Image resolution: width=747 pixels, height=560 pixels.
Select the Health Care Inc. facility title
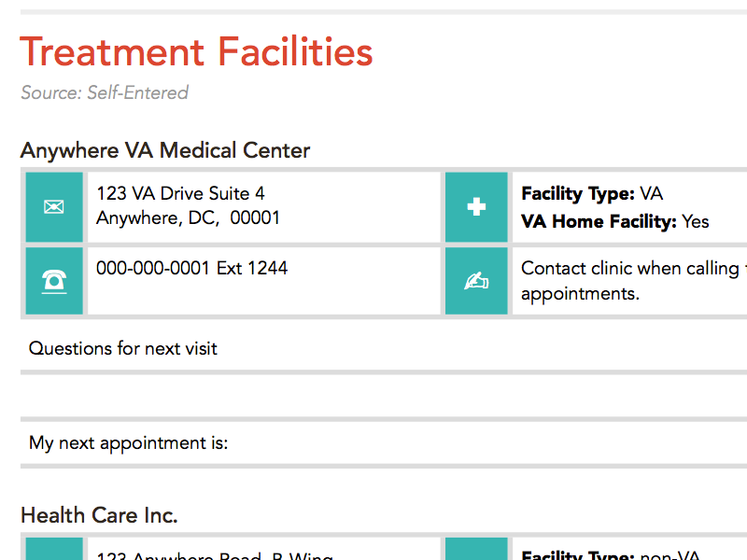click(x=99, y=515)
